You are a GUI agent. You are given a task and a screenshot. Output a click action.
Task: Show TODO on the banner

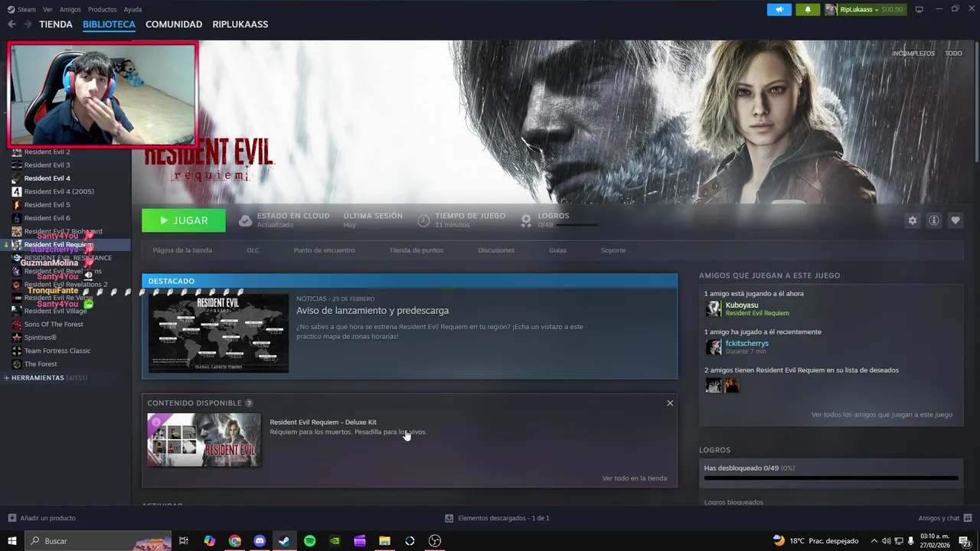coord(953,54)
